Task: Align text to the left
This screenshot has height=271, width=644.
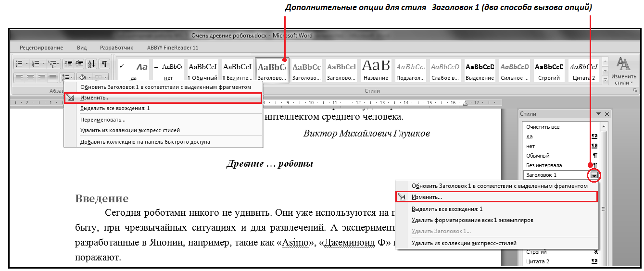Action: point(19,77)
